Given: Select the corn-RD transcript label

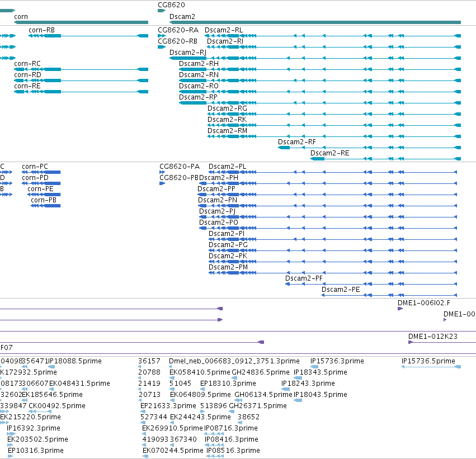Looking at the screenshot, I should [x=27, y=75].
